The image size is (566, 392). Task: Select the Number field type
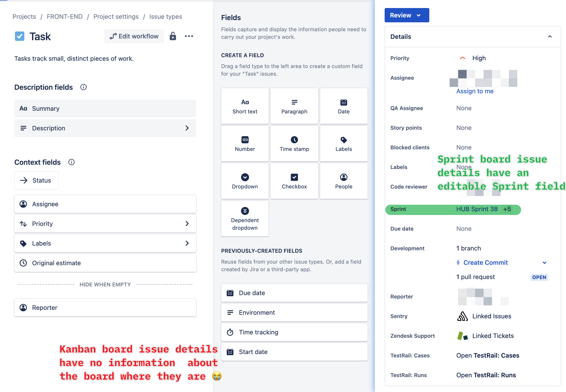(245, 144)
